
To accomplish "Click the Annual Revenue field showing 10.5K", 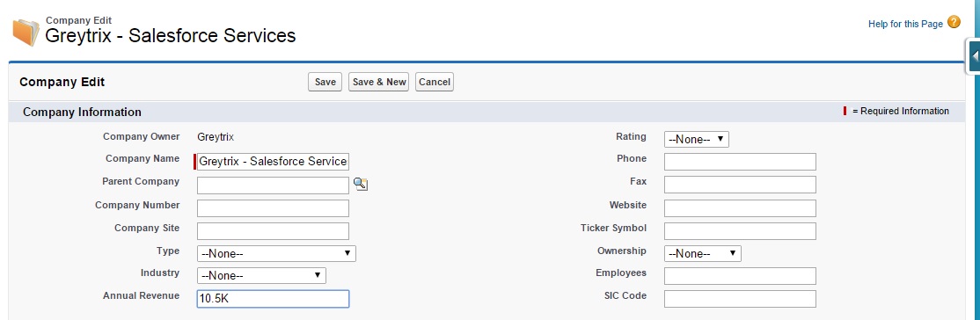I will (273, 299).
